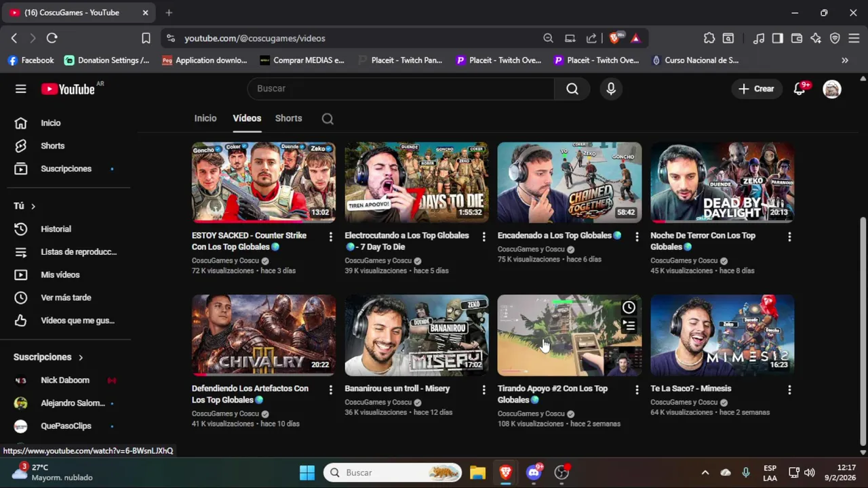Open the browser main menu
The width and height of the screenshot is (868, 488).
[854, 39]
